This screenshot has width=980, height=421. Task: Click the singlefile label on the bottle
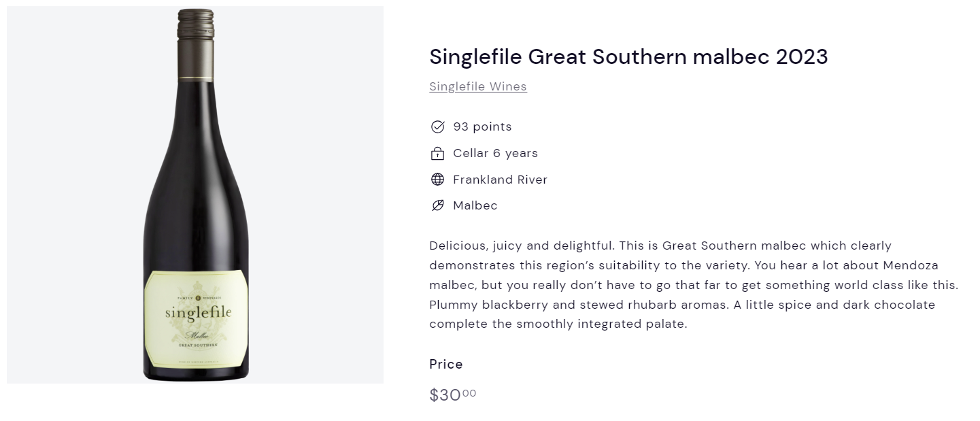198,314
